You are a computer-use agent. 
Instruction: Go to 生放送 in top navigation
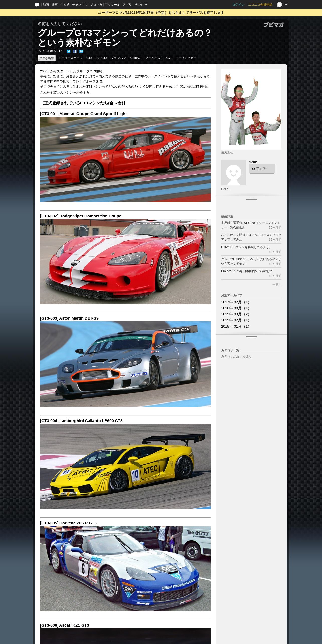(x=65, y=5)
